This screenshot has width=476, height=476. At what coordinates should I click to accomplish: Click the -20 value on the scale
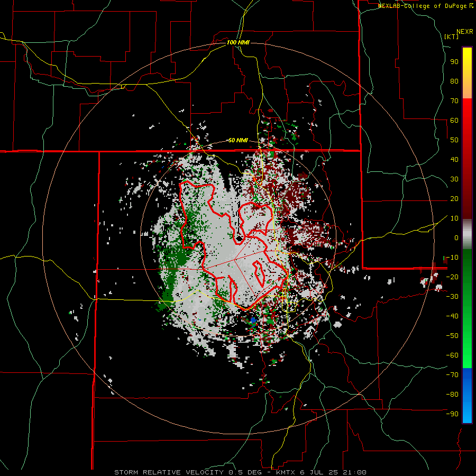coord(452,277)
